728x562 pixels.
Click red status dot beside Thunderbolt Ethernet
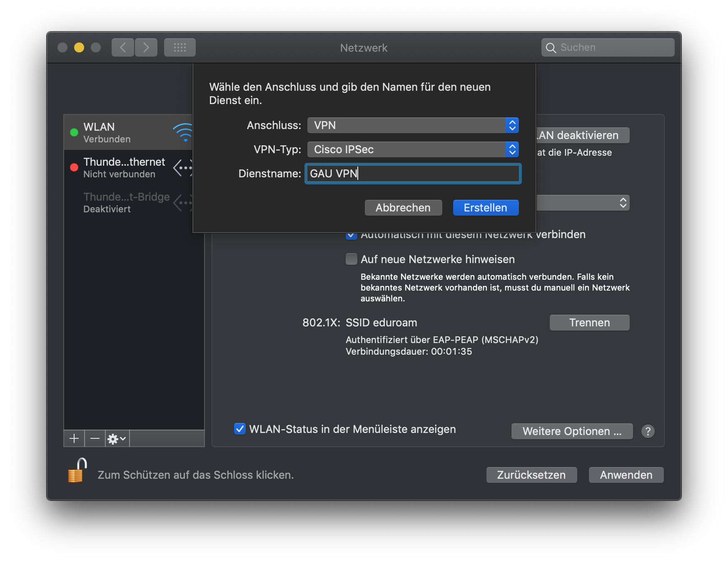click(74, 167)
